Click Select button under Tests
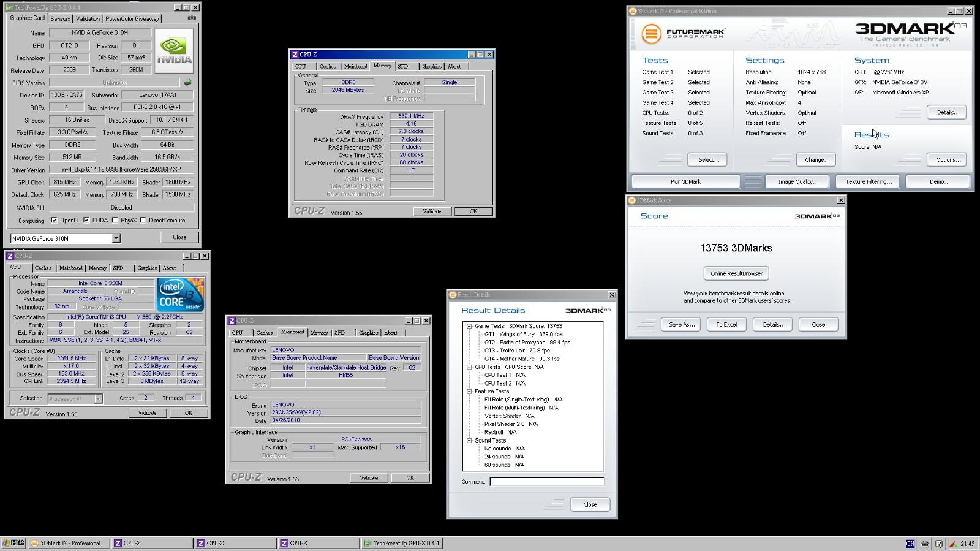 (x=708, y=159)
